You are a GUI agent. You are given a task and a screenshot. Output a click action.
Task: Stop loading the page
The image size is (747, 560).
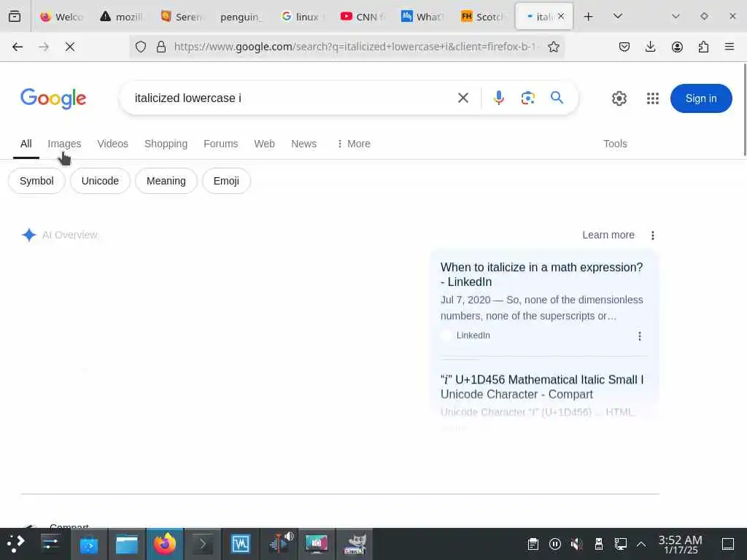click(70, 47)
